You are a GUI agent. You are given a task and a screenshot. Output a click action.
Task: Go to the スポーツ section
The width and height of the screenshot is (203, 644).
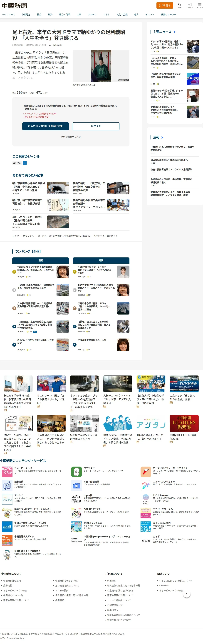[92, 15]
